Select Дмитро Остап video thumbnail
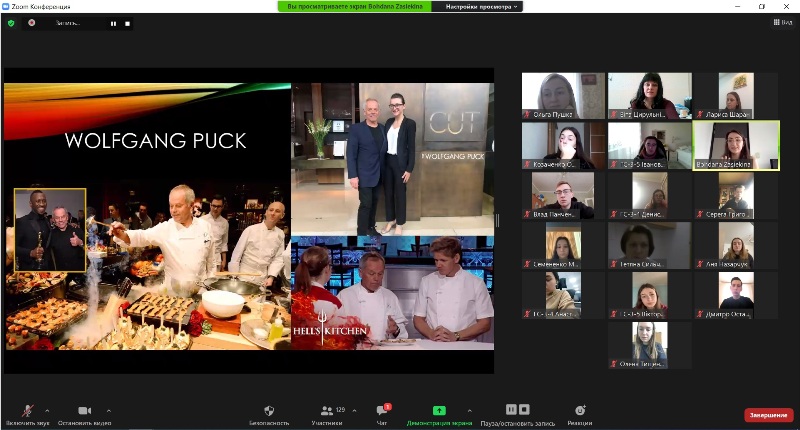 [736, 295]
